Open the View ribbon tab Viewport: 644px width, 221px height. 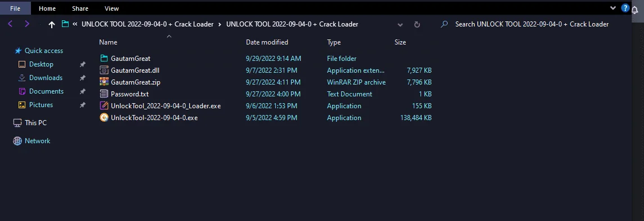click(x=111, y=8)
